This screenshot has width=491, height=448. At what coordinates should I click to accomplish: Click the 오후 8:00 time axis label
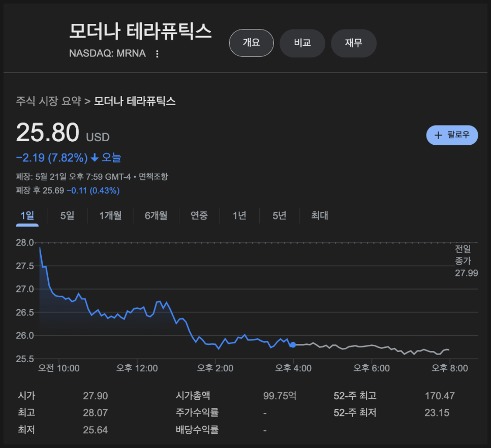click(450, 368)
